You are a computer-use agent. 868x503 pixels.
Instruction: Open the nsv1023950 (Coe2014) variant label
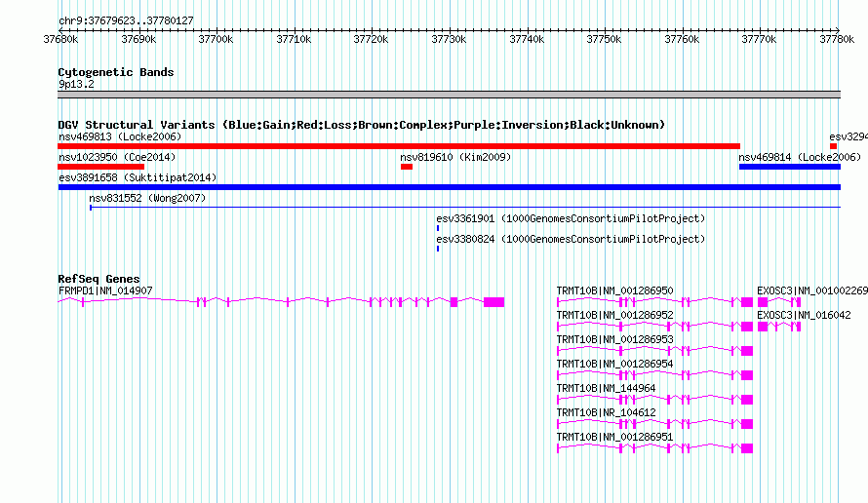[117, 157]
